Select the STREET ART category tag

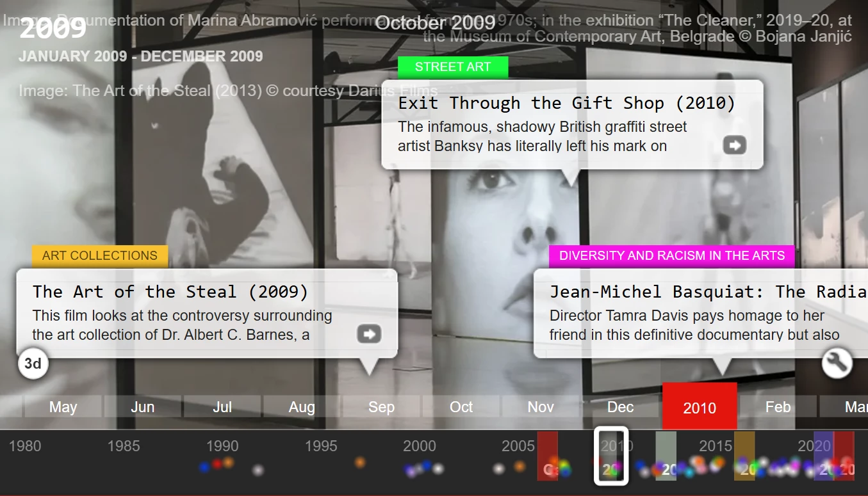coord(453,67)
